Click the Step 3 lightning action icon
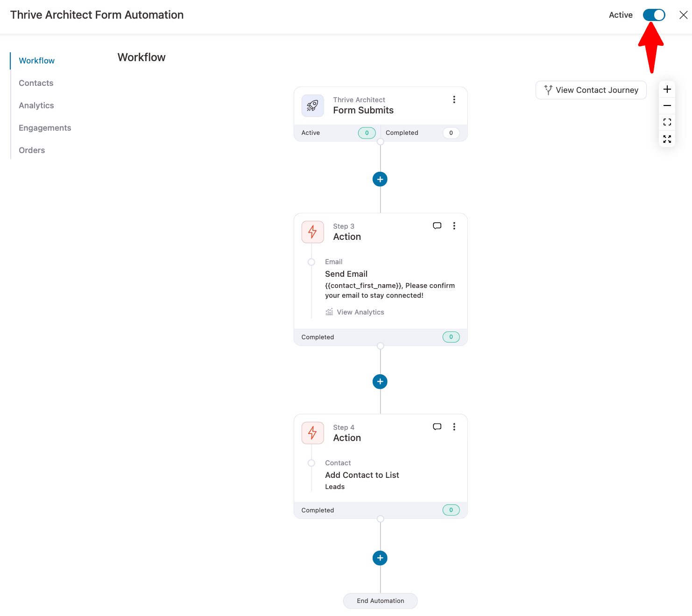 point(312,232)
